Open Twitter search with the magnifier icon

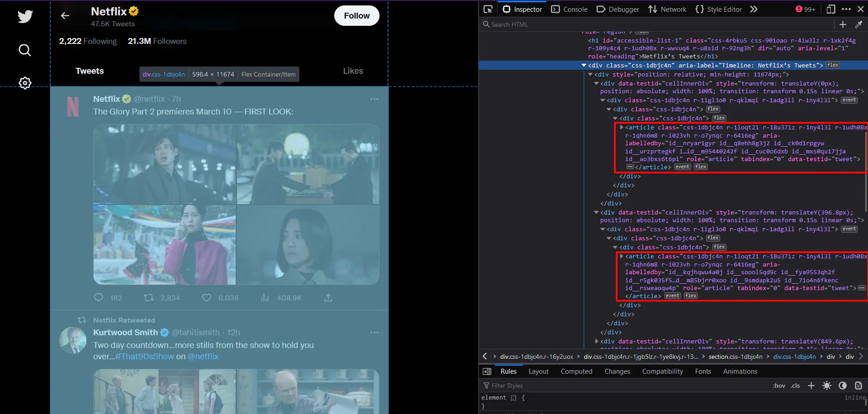coord(24,50)
